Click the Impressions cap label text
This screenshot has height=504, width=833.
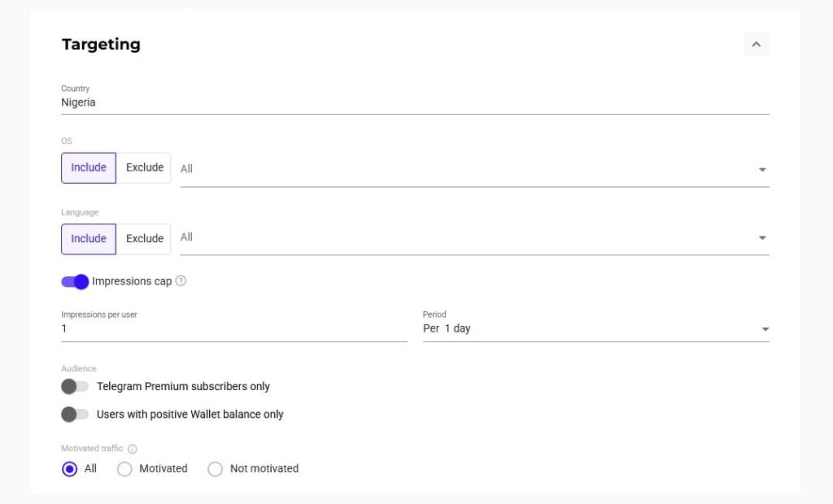[132, 281]
